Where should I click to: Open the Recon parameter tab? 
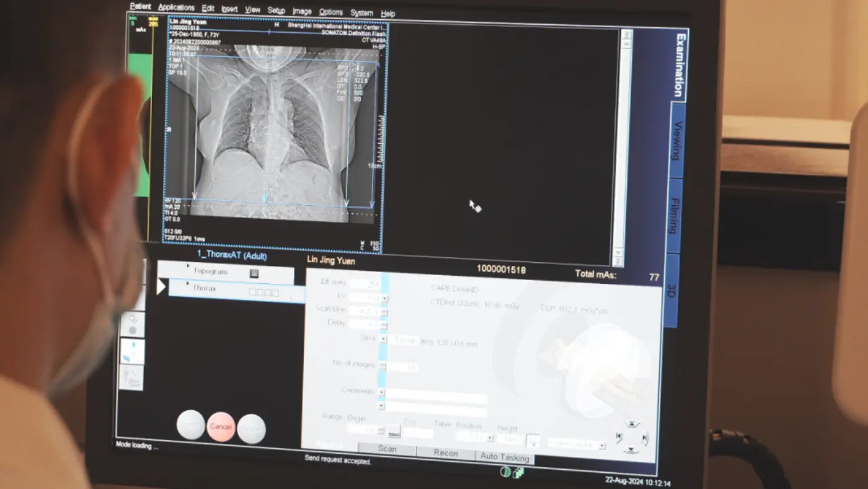coord(446,453)
